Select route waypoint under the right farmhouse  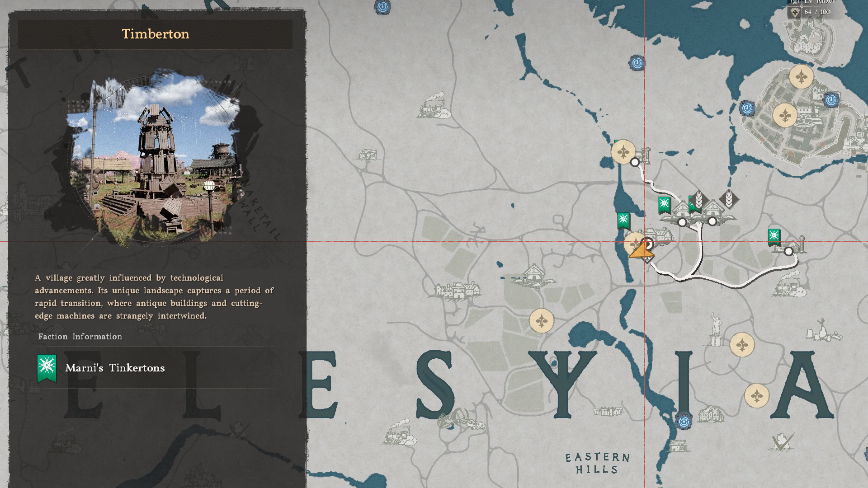click(x=712, y=221)
